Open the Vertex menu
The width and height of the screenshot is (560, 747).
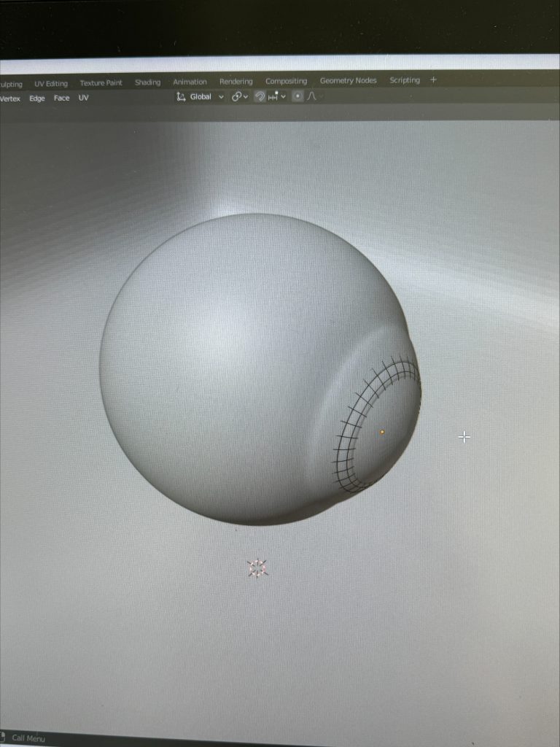9,99
